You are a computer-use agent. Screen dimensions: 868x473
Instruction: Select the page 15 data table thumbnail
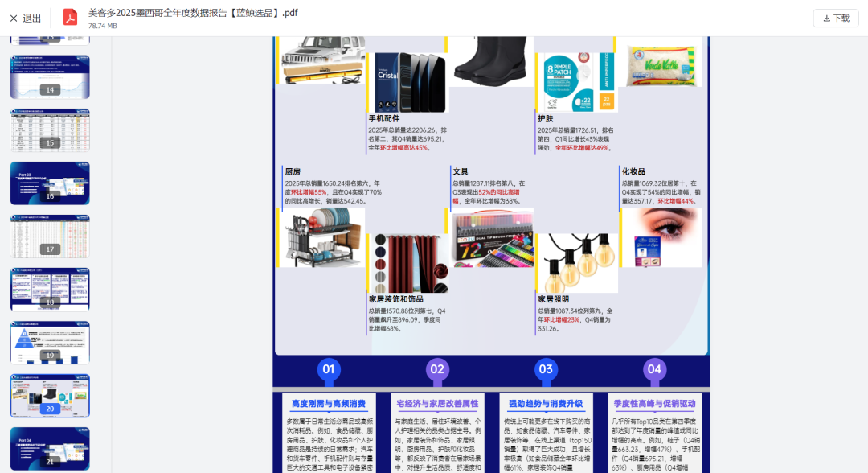click(x=50, y=130)
